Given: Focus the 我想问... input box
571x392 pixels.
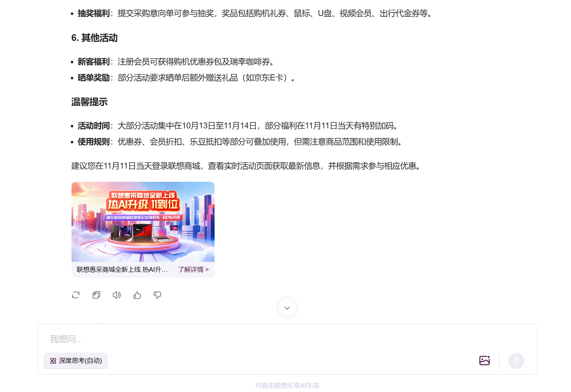Looking at the screenshot, I should click(x=249, y=339).
